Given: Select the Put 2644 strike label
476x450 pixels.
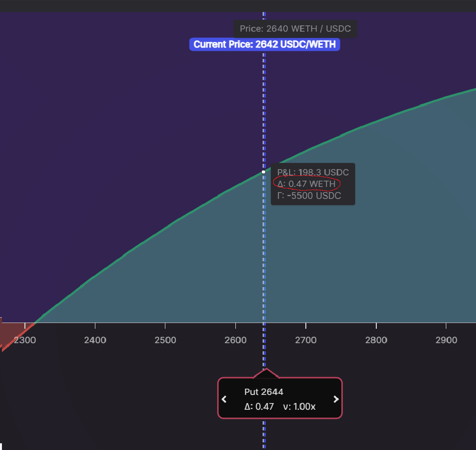Looking at the screenshot, I should pos(264,392).
